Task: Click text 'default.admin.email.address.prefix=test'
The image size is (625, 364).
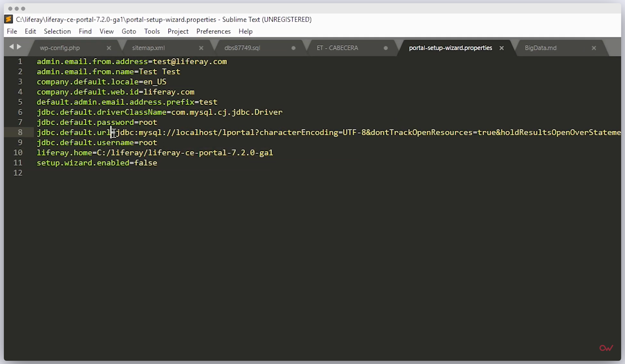Action: [127, 102]
